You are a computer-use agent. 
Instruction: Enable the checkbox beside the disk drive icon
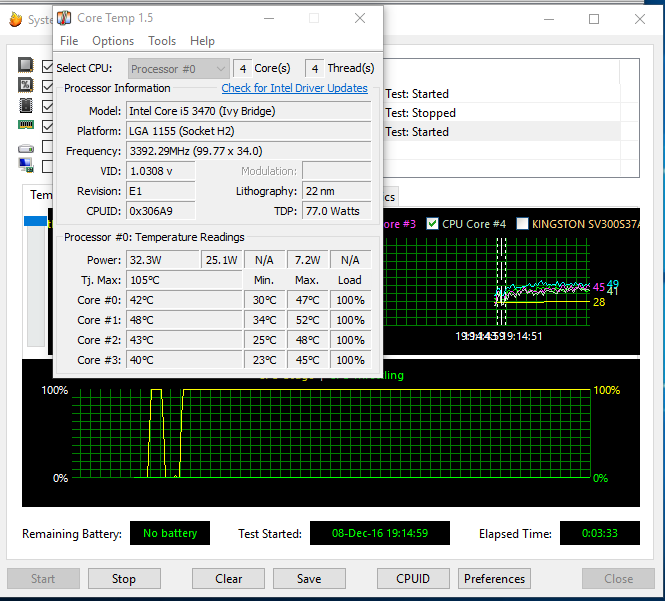click(48, 146)
